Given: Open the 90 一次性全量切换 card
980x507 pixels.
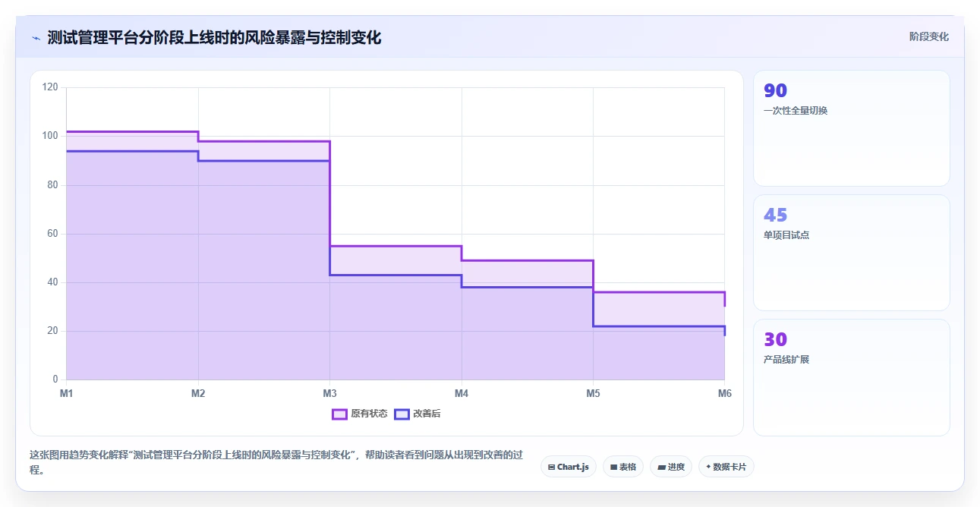Looking at the screenshot, I should tap(851, 128).
